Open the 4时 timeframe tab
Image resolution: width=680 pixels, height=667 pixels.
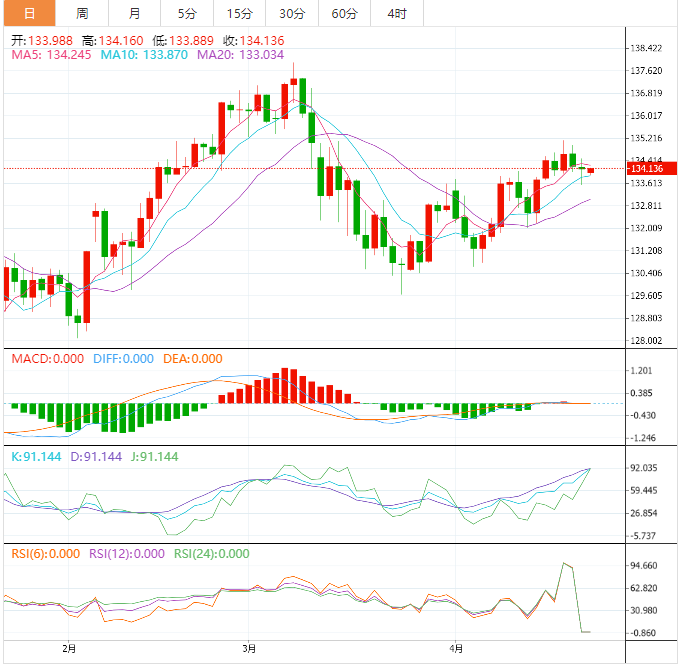(x=397, y=13)
